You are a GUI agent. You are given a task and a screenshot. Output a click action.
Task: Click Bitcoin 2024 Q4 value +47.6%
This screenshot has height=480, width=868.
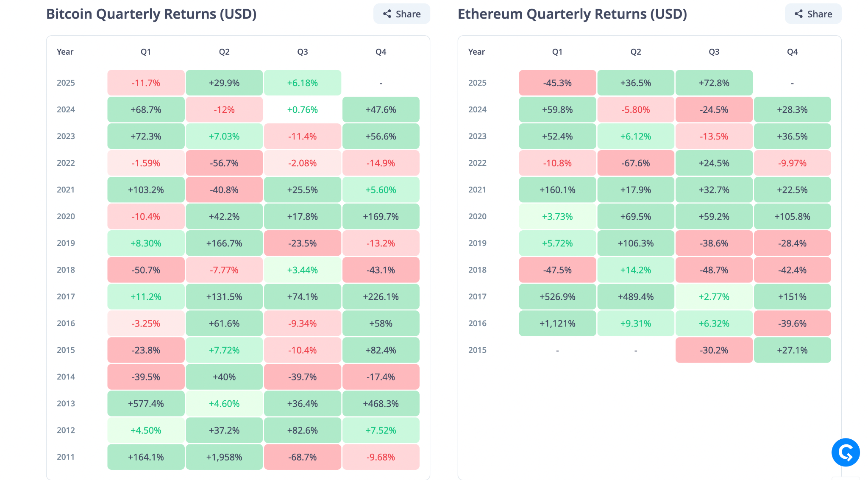tap(381, 109)
